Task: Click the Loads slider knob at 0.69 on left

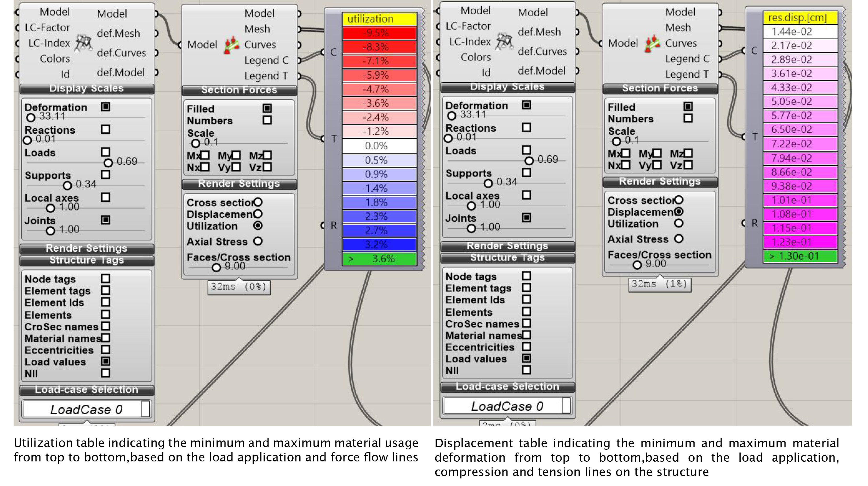Action: click(108, 163)
